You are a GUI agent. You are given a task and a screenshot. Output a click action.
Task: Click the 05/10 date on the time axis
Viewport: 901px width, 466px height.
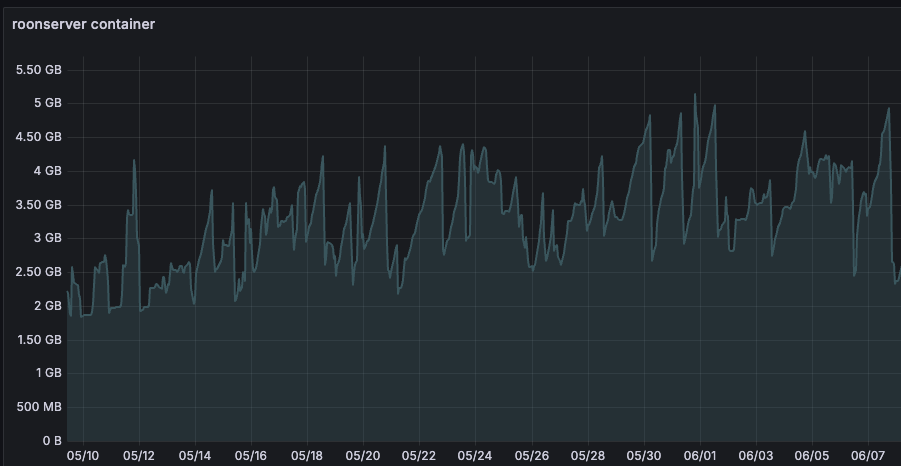click(x=82, y=456)
